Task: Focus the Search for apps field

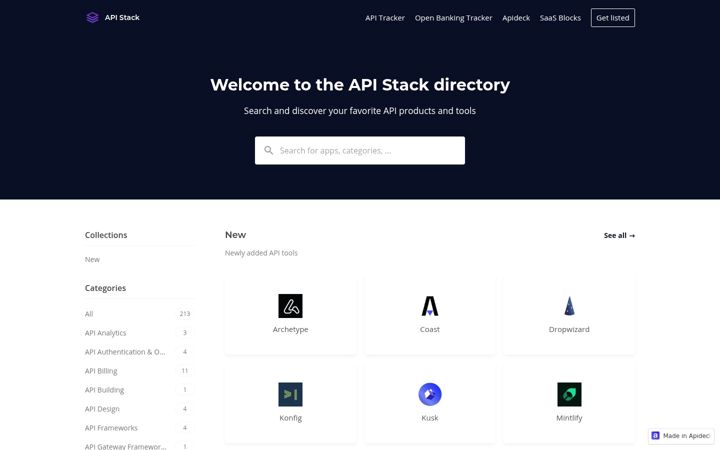Action: pos(360,150)
